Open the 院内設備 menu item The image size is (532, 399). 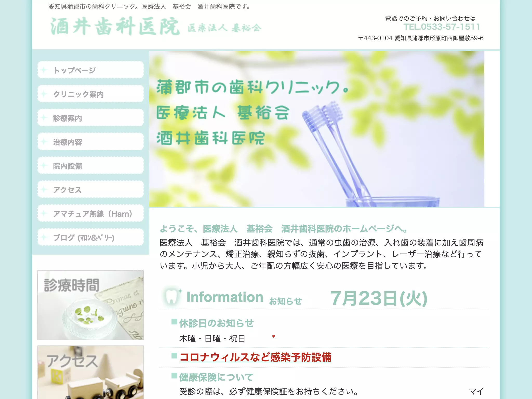[90, 165]
